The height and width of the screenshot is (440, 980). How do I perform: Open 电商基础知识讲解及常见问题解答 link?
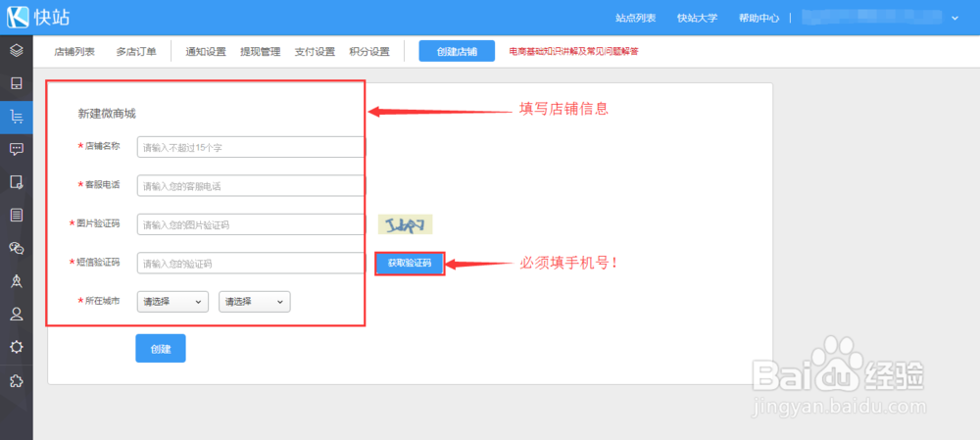[573, 52]
